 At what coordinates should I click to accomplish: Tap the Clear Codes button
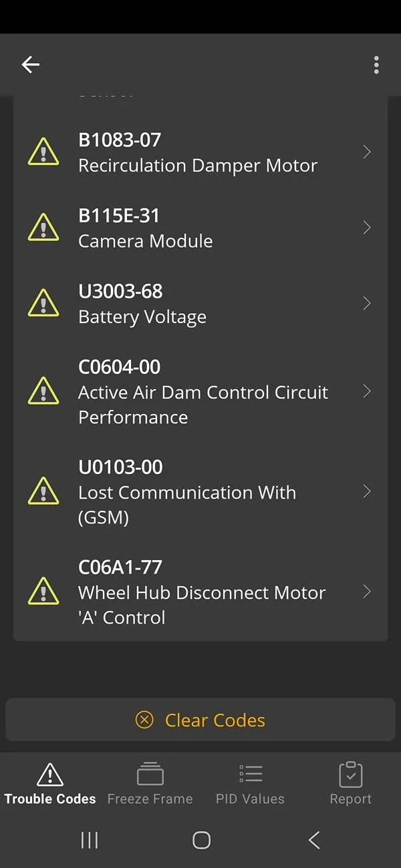[x=200, y=720]
